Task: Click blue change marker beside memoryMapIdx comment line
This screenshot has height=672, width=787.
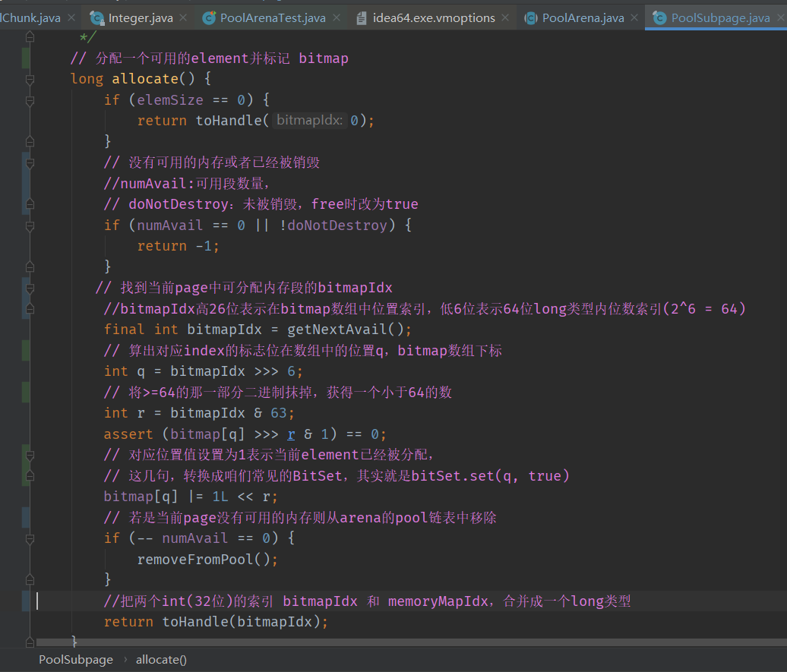Action: point(26,601)
